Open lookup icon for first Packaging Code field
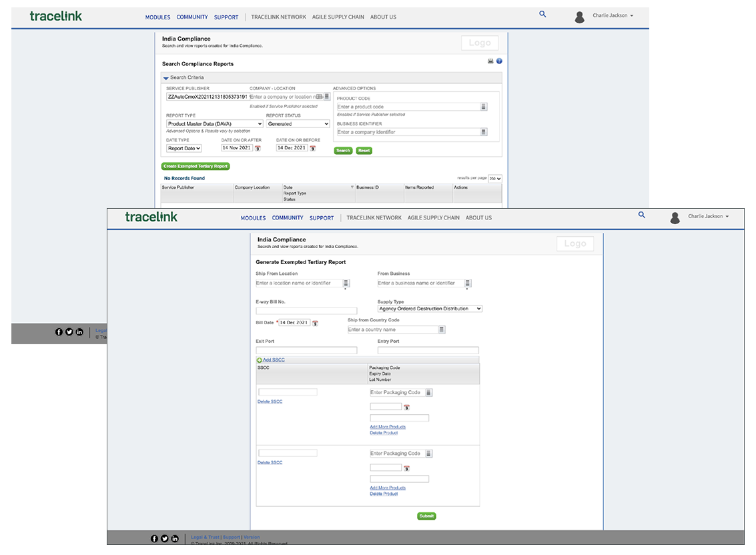The image size is (756, 555). 428,392
